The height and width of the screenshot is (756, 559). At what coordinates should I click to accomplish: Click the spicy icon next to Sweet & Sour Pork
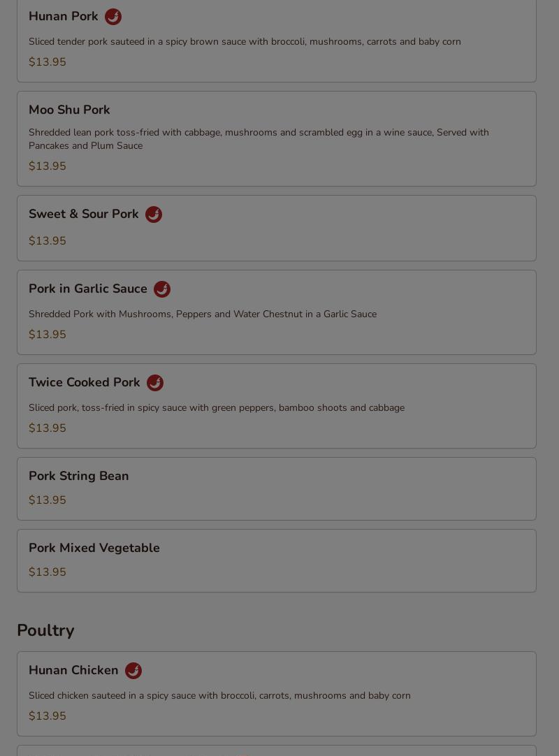153,215
